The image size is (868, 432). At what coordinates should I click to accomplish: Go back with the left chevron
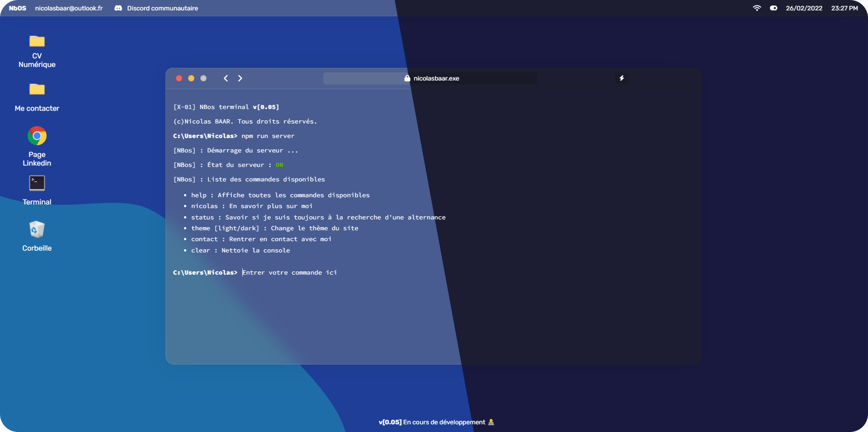pyautogui.click(x=226, y=78)
